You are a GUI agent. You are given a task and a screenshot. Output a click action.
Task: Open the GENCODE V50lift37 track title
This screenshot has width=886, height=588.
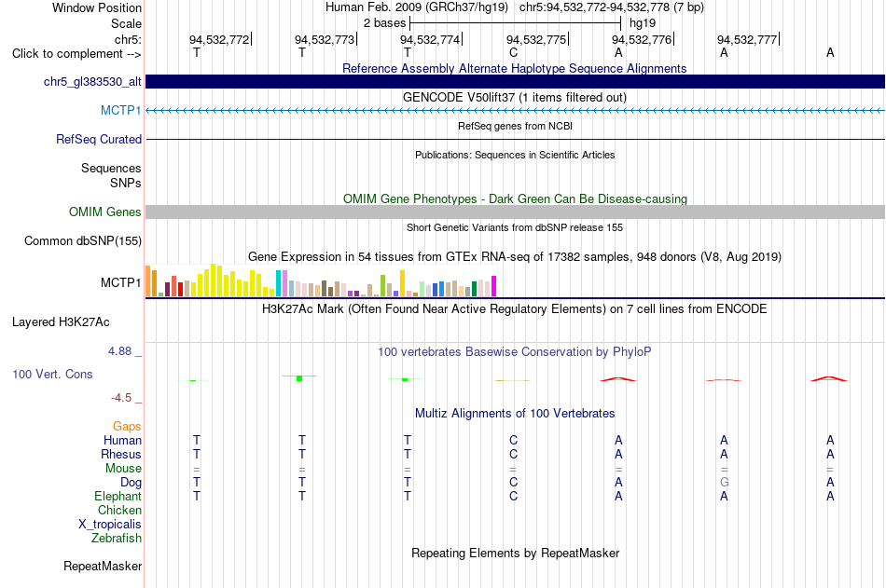pos(514,97)
